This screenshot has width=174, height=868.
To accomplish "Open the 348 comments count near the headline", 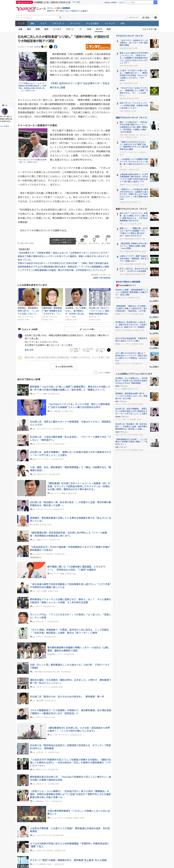I will [37, 47].
